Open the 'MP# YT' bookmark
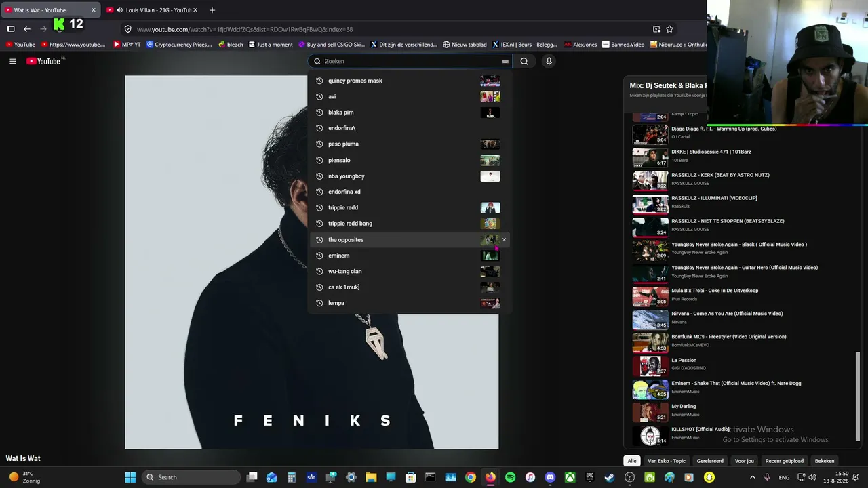The image size is (868, 488). [x=127, y=45]
